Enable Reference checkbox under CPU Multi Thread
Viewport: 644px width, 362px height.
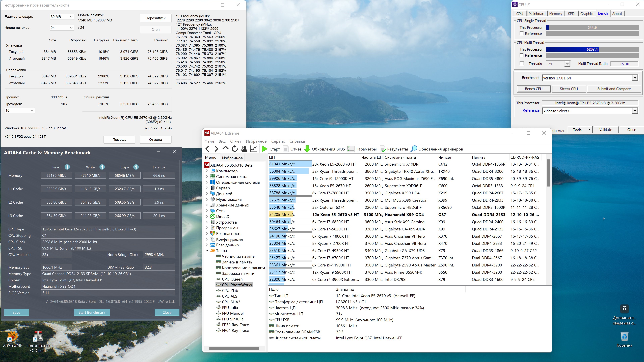point(522,55)
